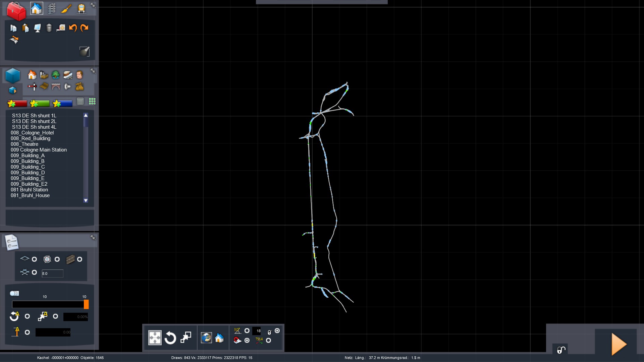Click the 8.0 grid size input field

point(52,274)
